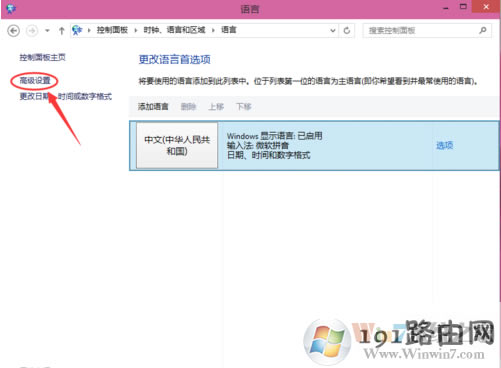501x368 pixels.
Task: Click 添加语言 in the toolbar
Action: point(153,107)
